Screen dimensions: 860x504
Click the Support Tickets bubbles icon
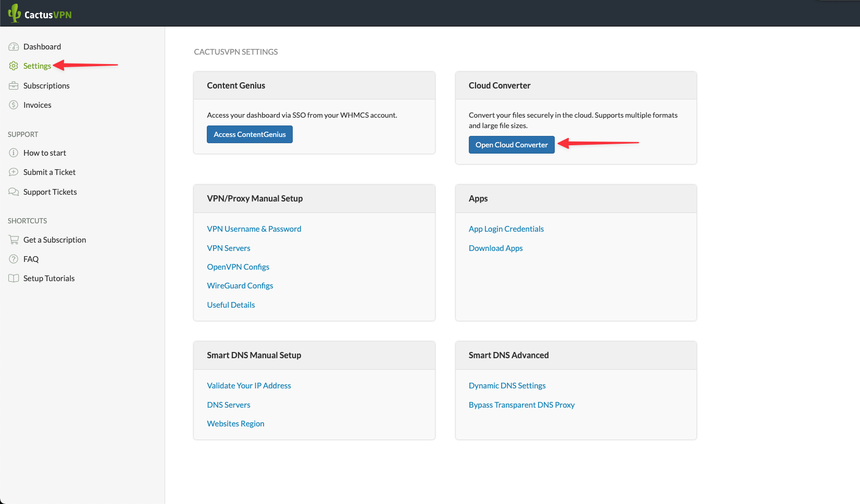tap(14, 192)
